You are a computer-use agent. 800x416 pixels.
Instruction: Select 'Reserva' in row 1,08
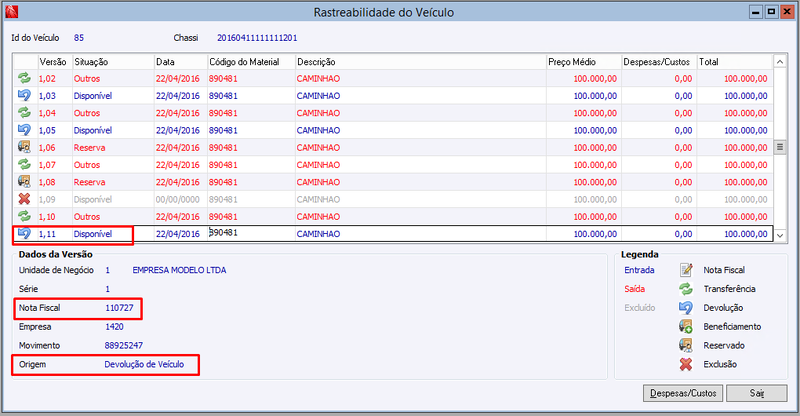89,182
